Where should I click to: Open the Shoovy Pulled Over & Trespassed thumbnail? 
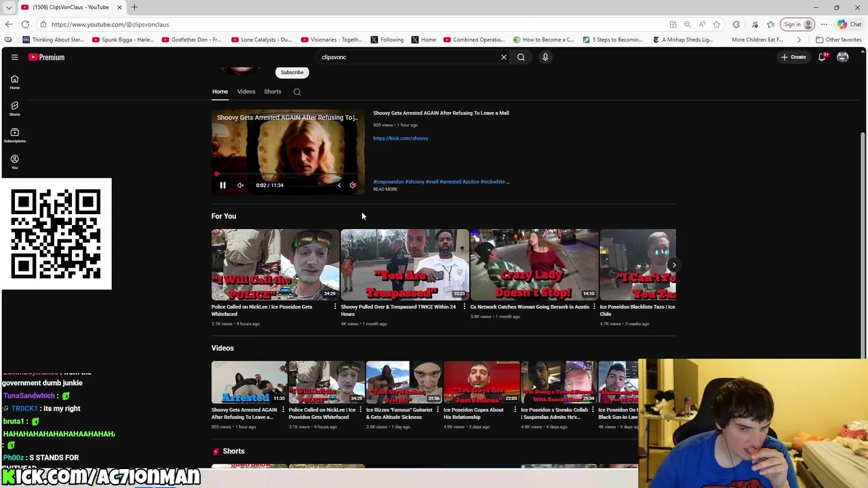coord(405,264)
